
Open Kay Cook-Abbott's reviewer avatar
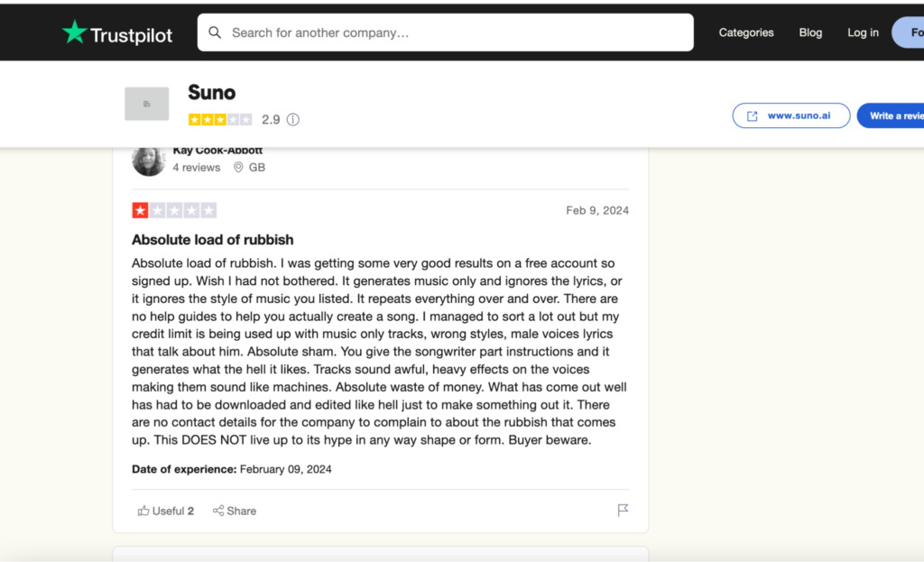[149, 161]
